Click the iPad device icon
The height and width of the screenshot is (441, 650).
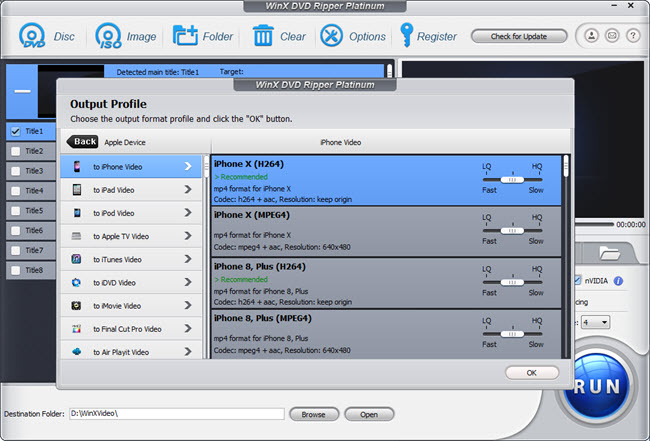77,190
